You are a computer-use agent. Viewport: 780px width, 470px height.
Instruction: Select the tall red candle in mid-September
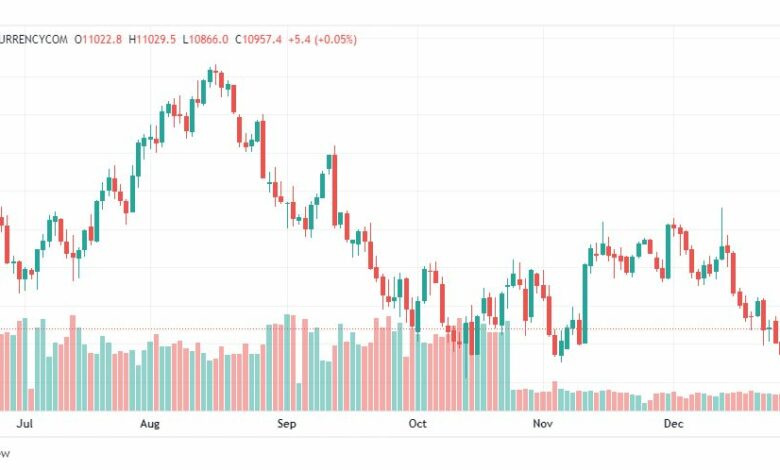(x=335, y=189)
